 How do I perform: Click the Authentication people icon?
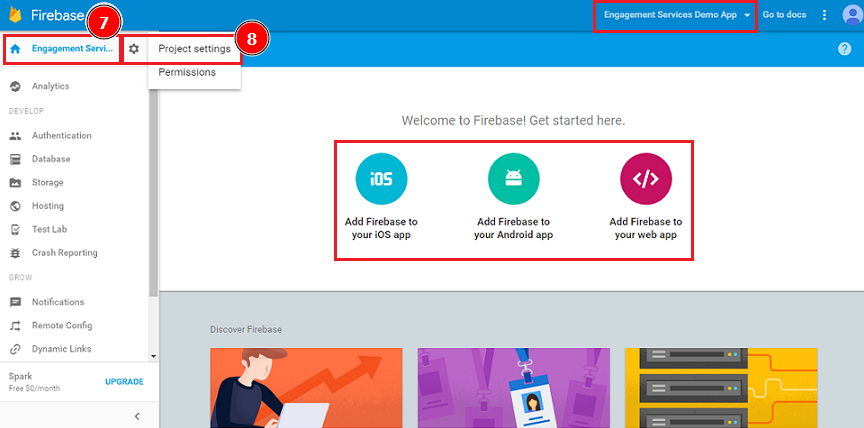pos(15,136)
